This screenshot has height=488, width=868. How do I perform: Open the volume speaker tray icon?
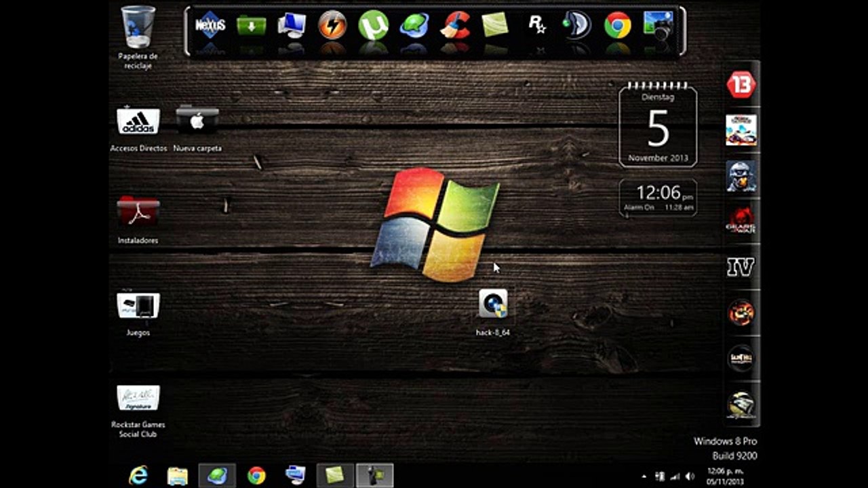[x=690, y=476]
